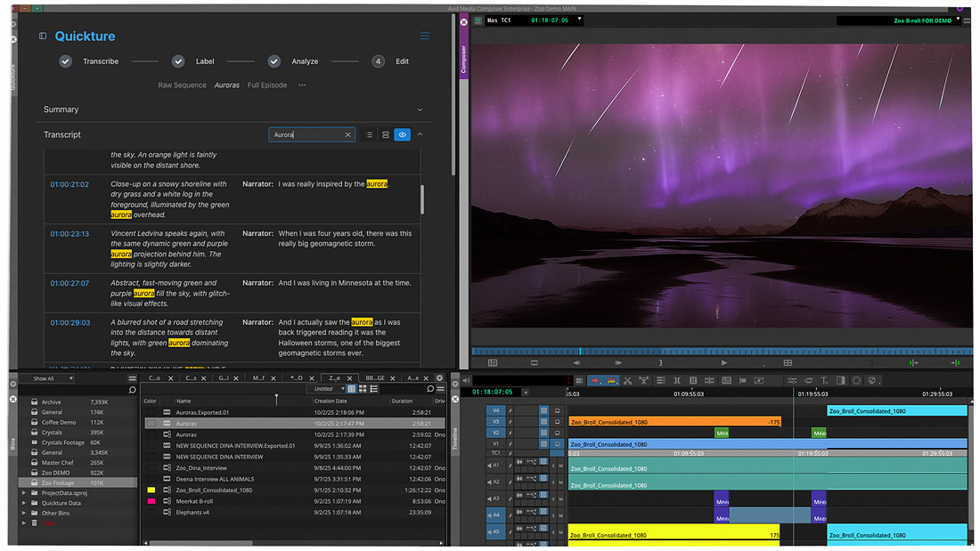
Task: Toggle the Quickture sidebar panel icon
Action: tap(43, 36)
